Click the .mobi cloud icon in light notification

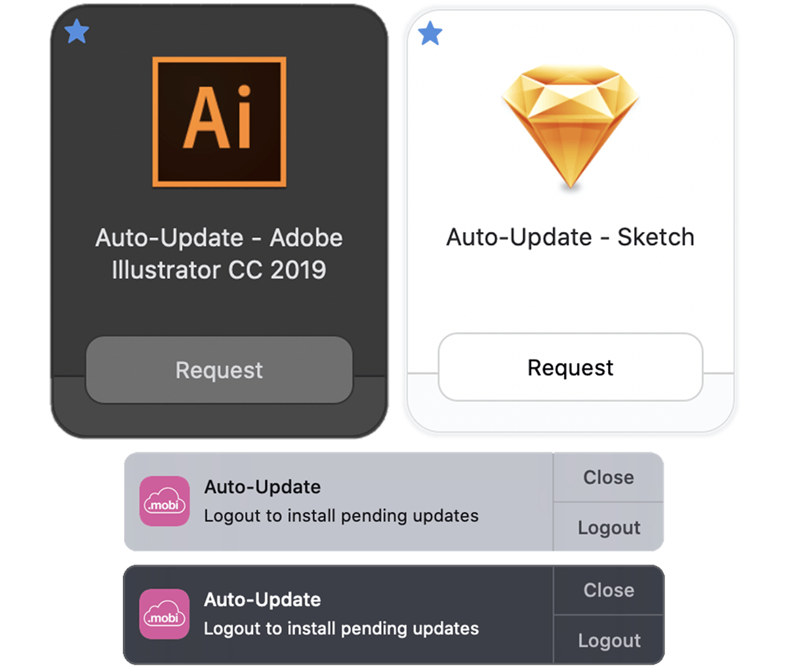[165, 501]
